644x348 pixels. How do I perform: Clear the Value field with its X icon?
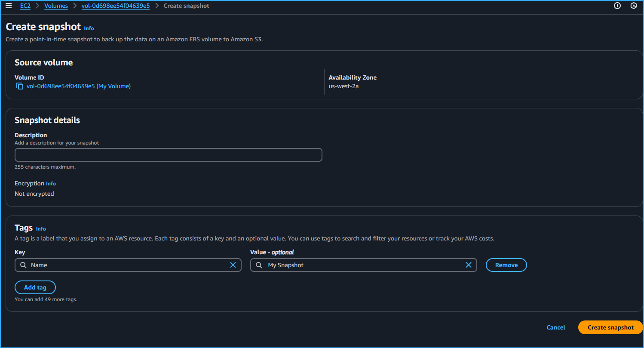coord(469,265)
